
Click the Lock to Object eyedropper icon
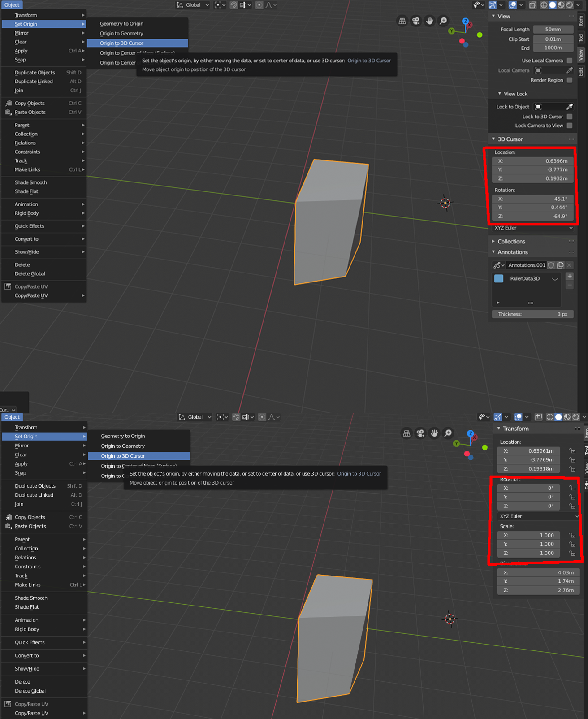570,107
